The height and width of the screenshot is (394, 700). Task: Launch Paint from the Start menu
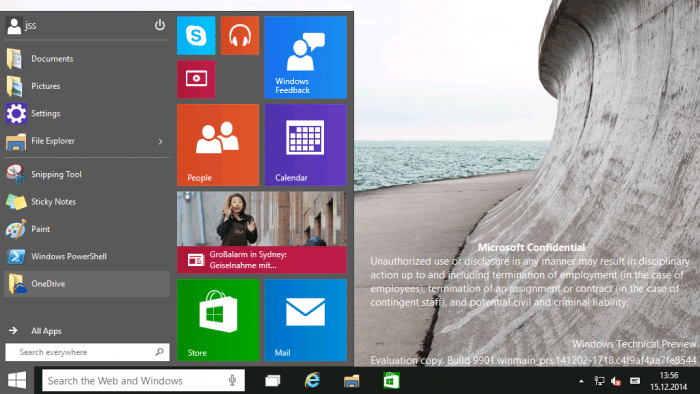[87, 229]
